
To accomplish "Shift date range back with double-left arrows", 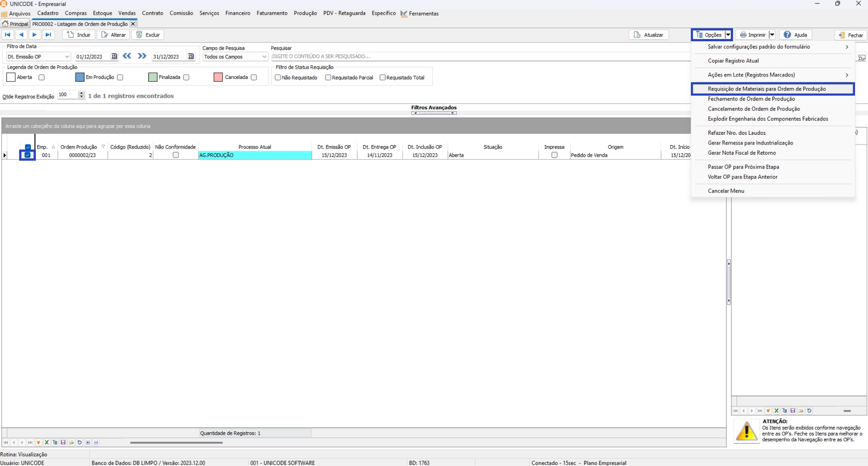I will coord(127,56).
